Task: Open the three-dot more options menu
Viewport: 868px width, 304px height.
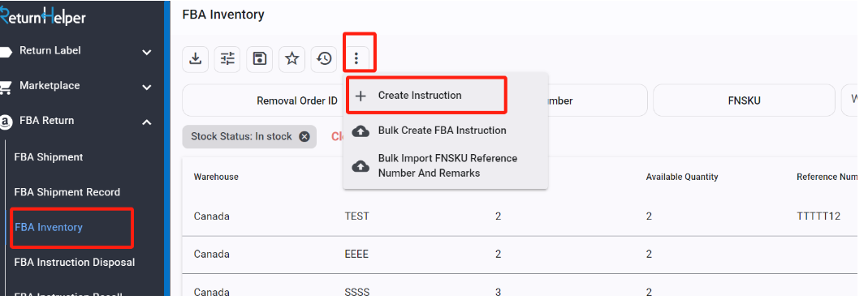Action: [x=356, y=58]
